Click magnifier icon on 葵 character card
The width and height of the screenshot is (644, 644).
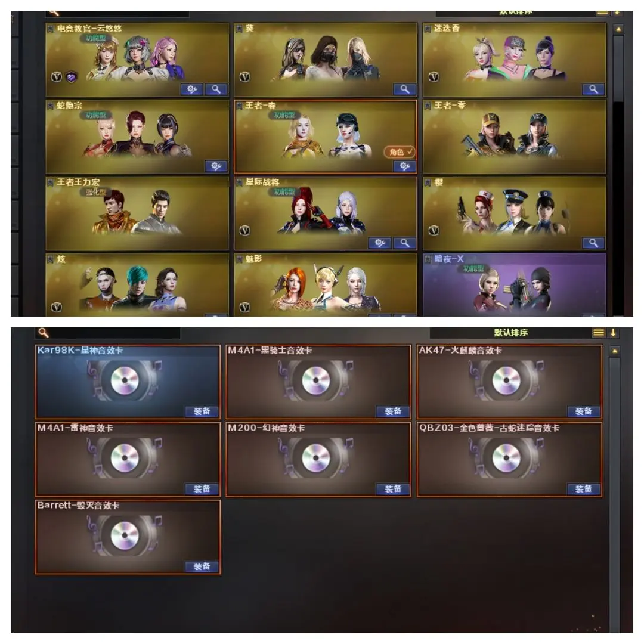click(404, 89)
